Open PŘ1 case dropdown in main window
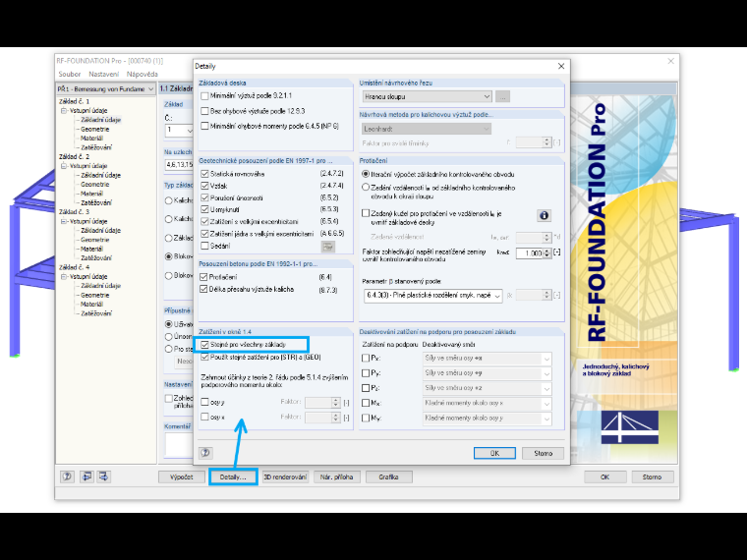747x560 pixels. click(105, 89)
